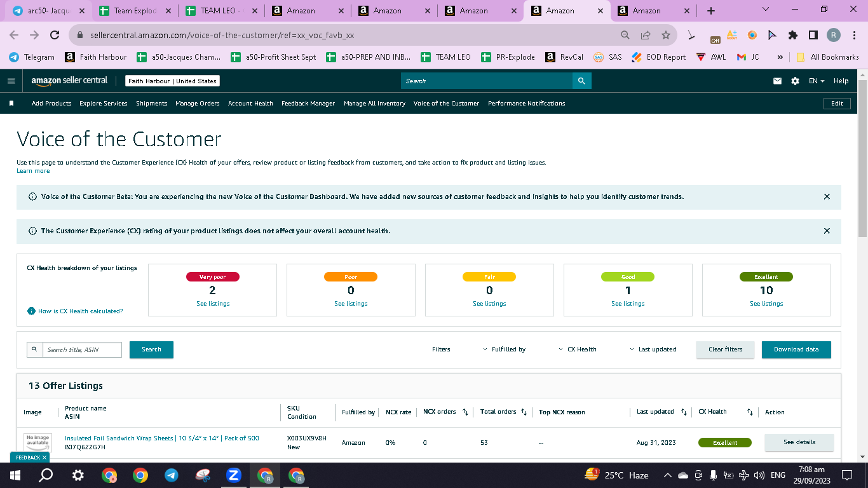Image resolution: width=868 pixels, height=488 pixels.
Task: Open the Chrome side panel icon
Action: pyautogui.click(x=813, y=35)
